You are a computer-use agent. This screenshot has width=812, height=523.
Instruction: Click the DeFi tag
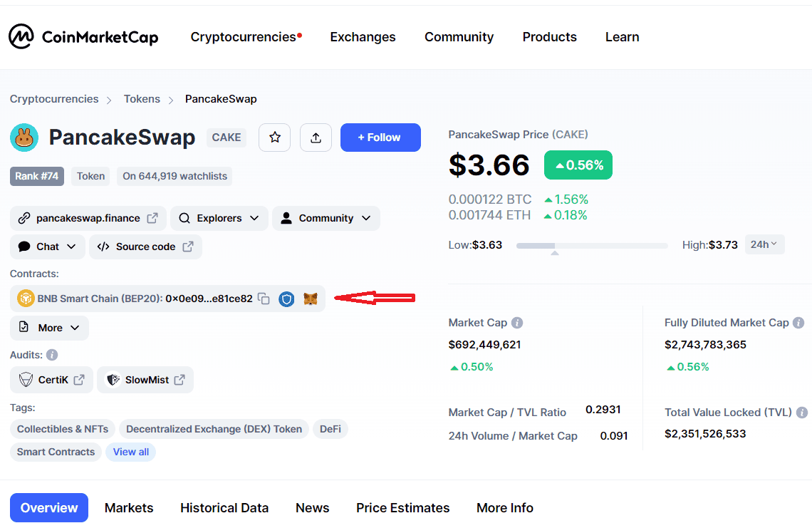pos(330,429)
